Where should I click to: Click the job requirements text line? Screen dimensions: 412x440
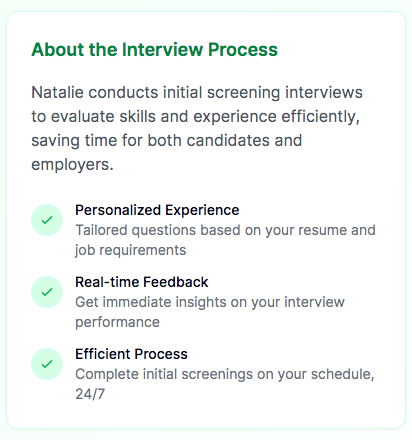point(130,250)
